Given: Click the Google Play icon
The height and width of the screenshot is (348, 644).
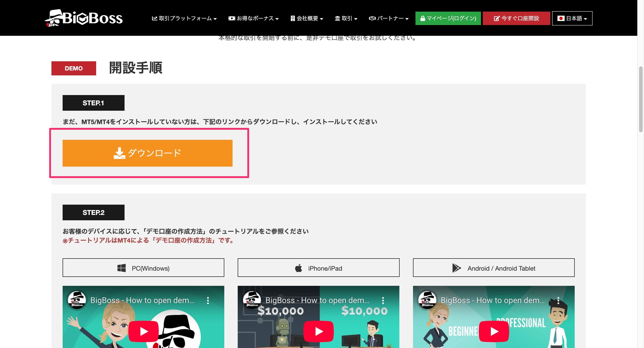Looking at the screenshot, I should click(x=456, y=268).
